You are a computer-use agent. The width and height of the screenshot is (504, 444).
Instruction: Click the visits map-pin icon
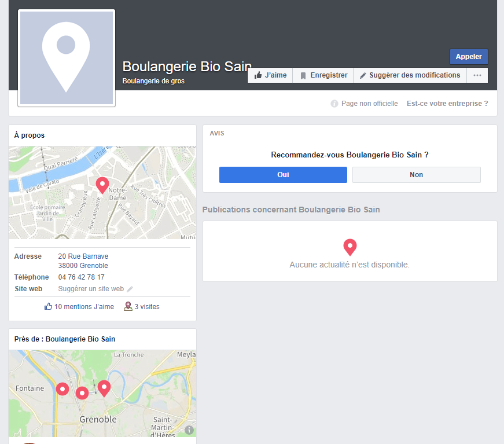[x=128, y=306]
